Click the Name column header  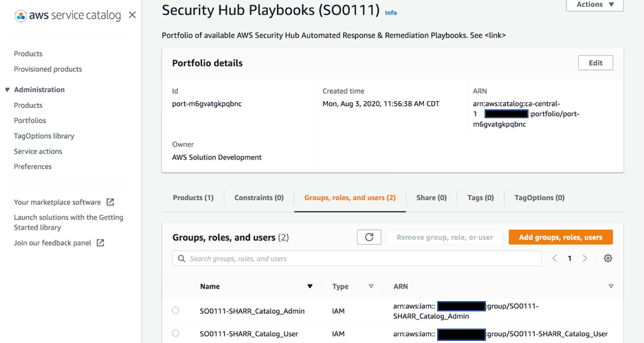point(210,287)
